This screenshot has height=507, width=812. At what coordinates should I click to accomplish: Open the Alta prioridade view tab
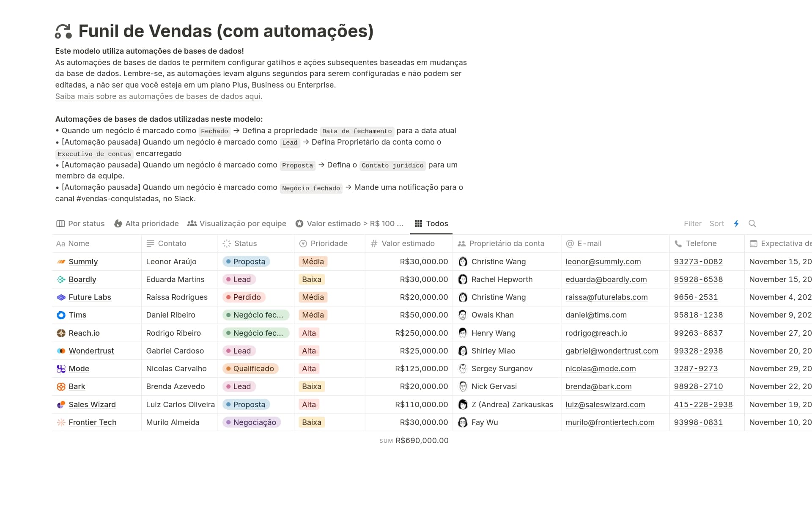[146, 224]
